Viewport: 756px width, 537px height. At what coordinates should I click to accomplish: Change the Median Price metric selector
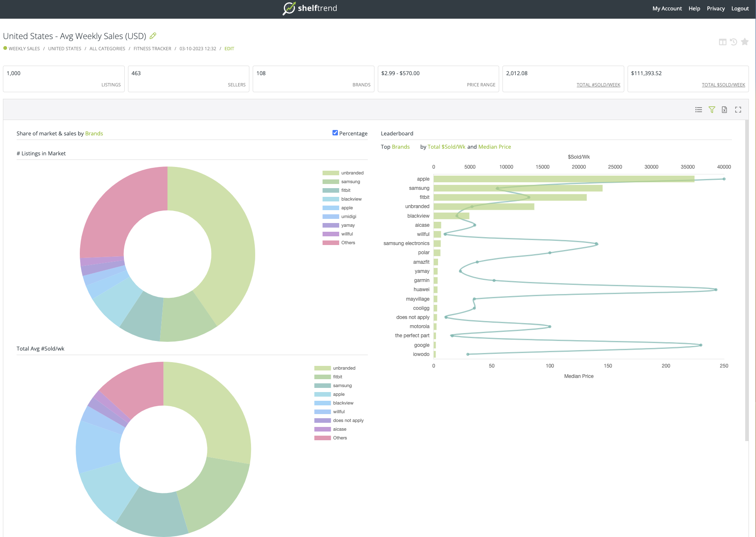(x=495, y=147)
